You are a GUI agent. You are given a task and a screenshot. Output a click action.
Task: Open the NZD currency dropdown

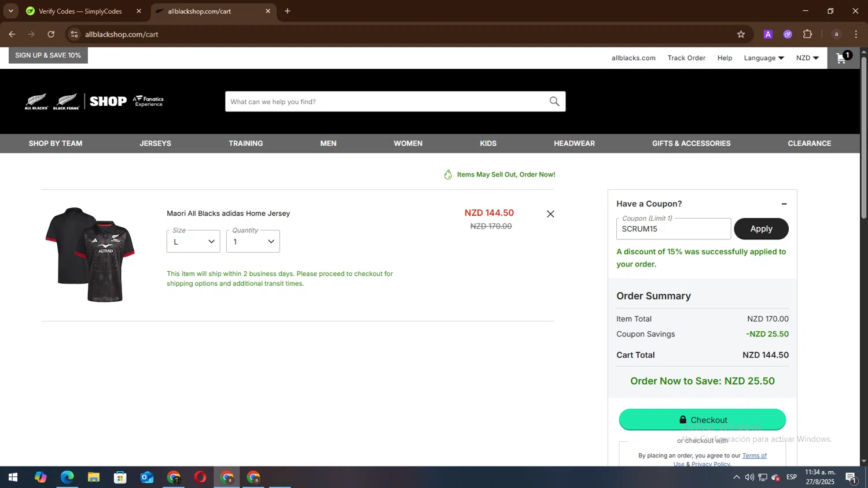[807, 58]
